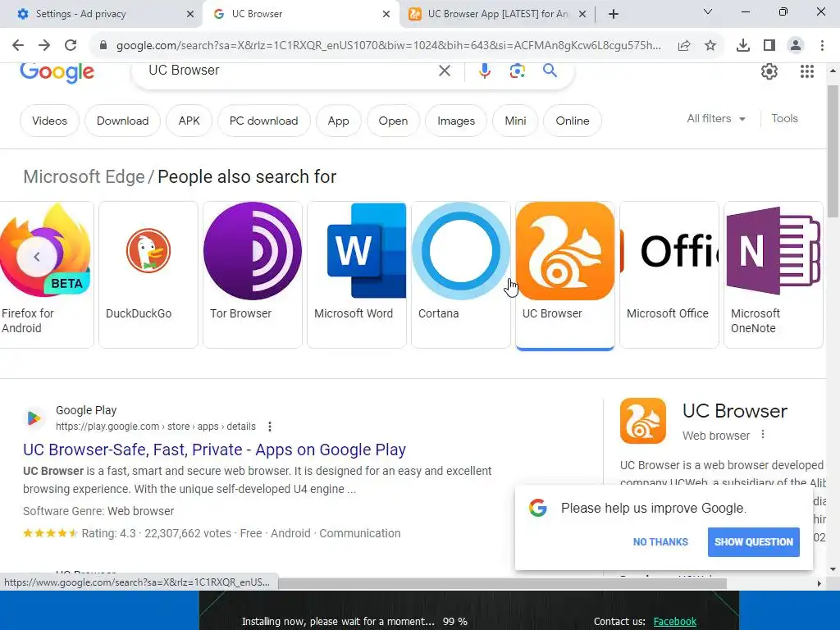This screenshot has width=840, height=630.
Task: Click the Google Play source URL text
Action: tap(155, 427)
